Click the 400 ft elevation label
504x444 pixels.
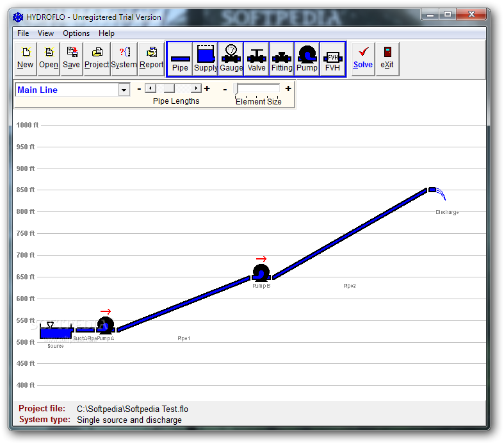tap(26, 385)
